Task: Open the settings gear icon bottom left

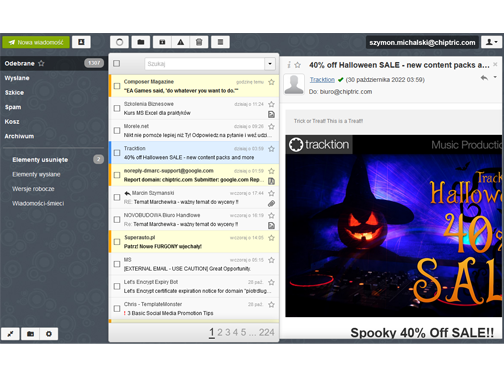Action: point(49,334)
